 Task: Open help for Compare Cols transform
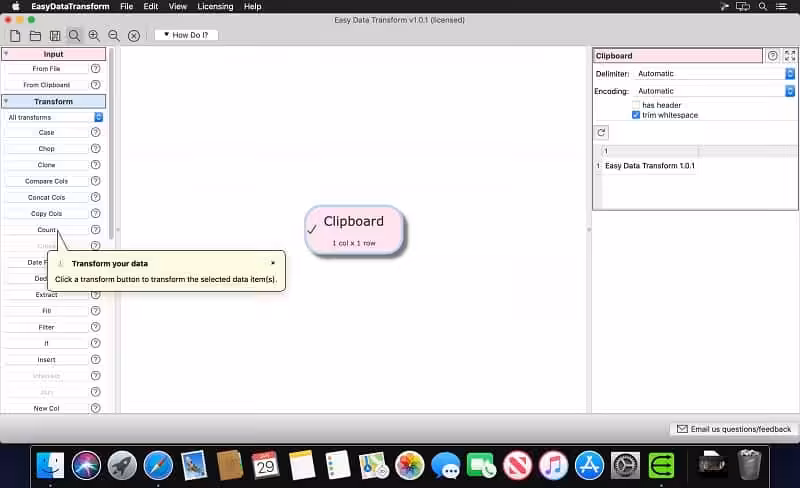[x=95, y=181]
